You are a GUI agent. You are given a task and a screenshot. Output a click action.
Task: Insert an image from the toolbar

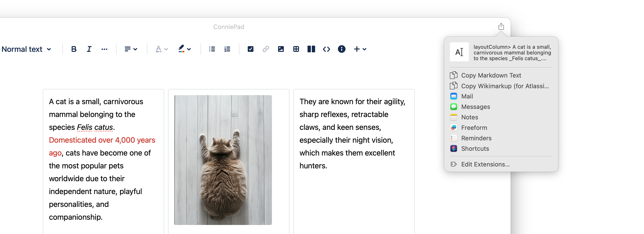coord(281,49)
